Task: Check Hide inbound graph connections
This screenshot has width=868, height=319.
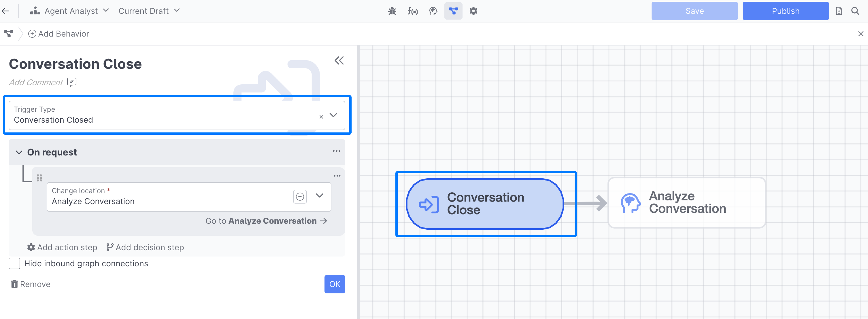Action: (14, 263)
